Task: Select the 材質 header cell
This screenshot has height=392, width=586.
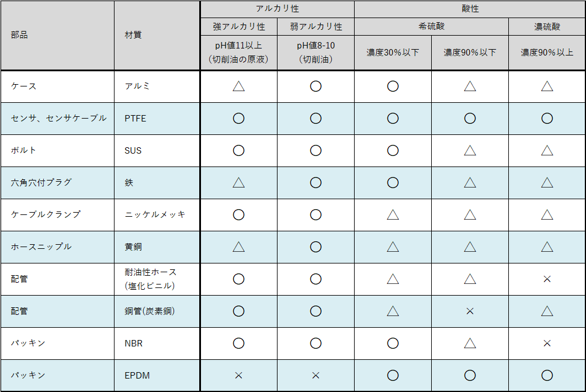Action: pyautogui.click(x=157, y=35)
